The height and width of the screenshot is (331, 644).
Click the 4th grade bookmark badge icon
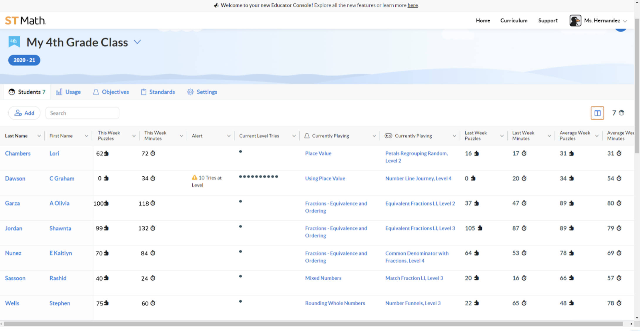pos(14,42)
